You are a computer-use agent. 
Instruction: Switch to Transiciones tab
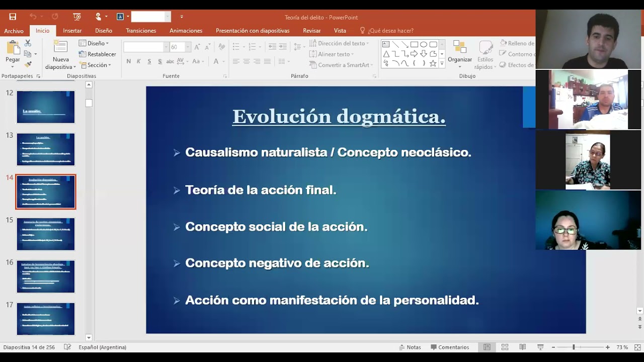pyautogui.click(x=141, y=31)
